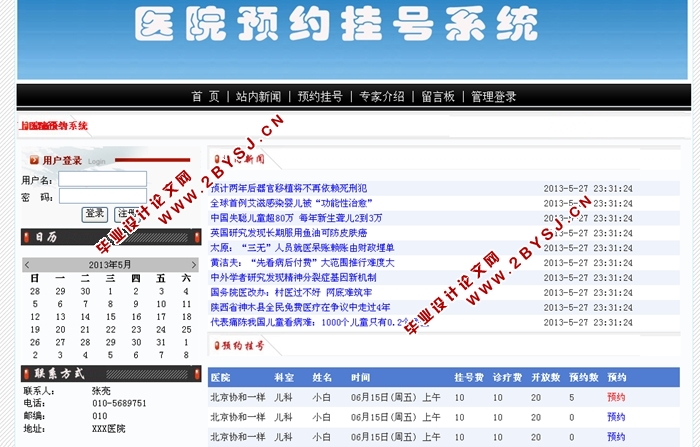The height and width of the screenshot is (447, 700).
Task: Click the 挂号费 column header
Action: click(x=469, y=378)
